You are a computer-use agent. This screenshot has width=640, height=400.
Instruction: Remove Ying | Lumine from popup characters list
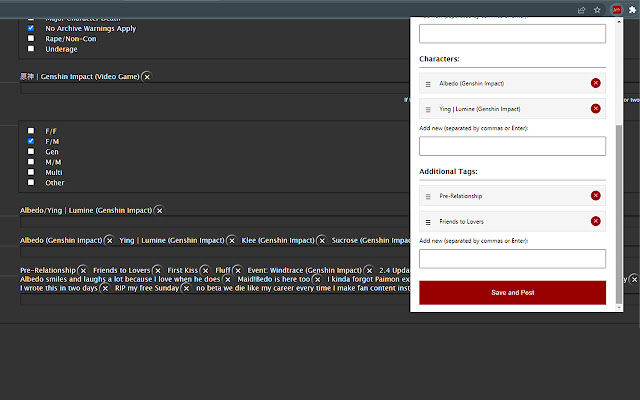[x=596, y=109]
